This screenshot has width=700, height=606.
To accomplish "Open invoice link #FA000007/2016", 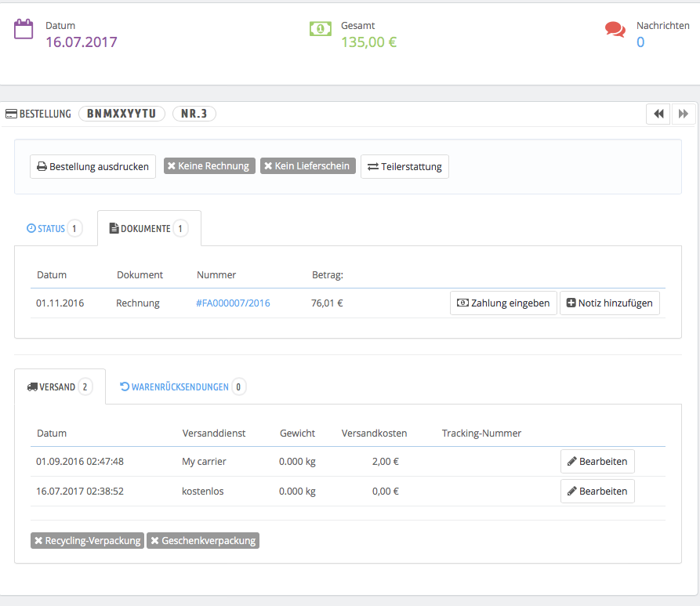I will pos(233,303).
